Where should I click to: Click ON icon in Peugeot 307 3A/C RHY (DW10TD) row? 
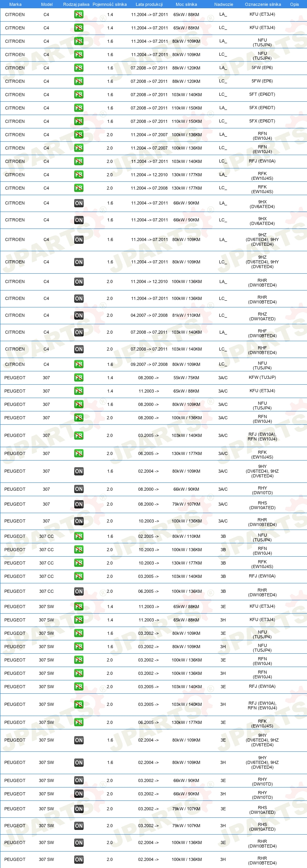click(x=79, y=489)
